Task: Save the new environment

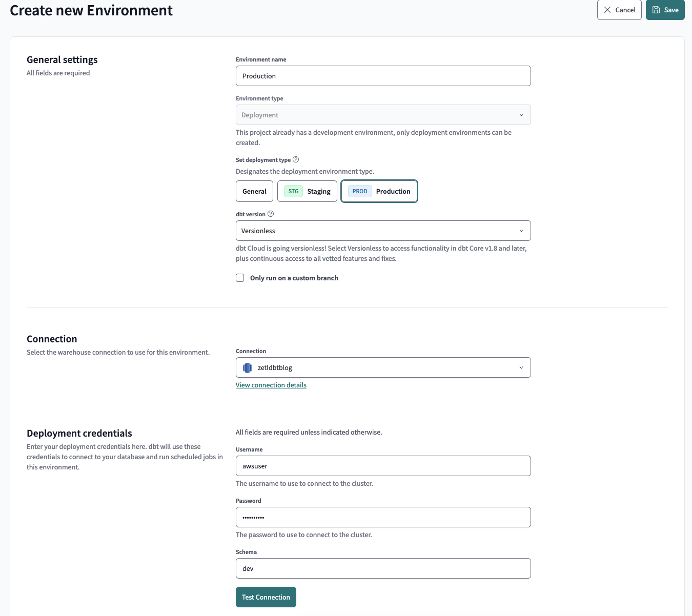Action: coord(665,10)
